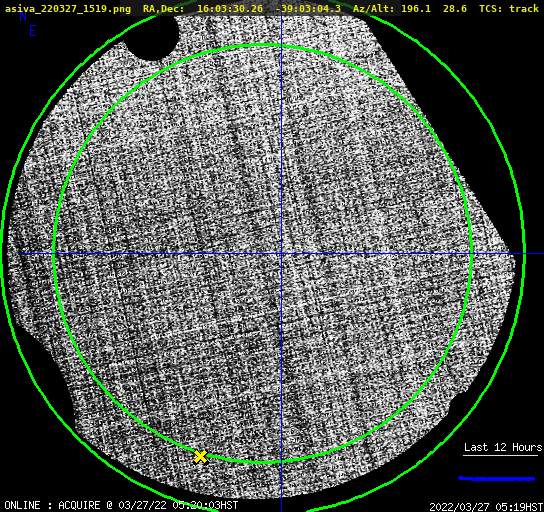Click the ONLINE : ACQUIRE status text
This screenshot has height=512, width=544.
pyautogui.click(x=52, y=505)
